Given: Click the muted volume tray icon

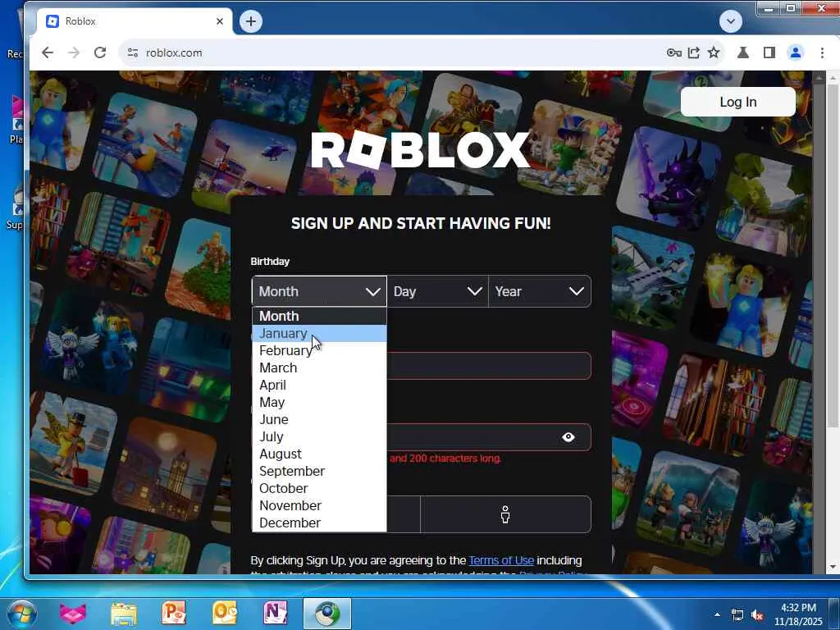Looking at the screenshot, I should tap(757, 615).
